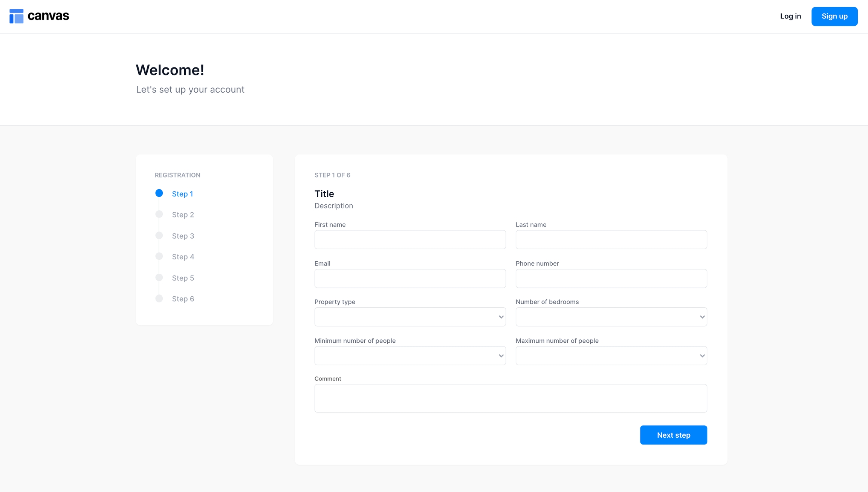
Task: Open the Log in link
Action: (790, 16)
